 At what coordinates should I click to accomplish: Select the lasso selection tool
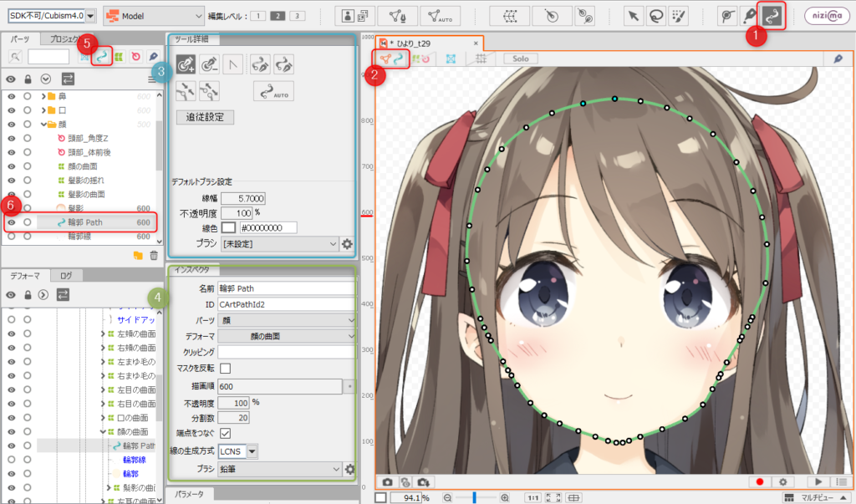655,16
